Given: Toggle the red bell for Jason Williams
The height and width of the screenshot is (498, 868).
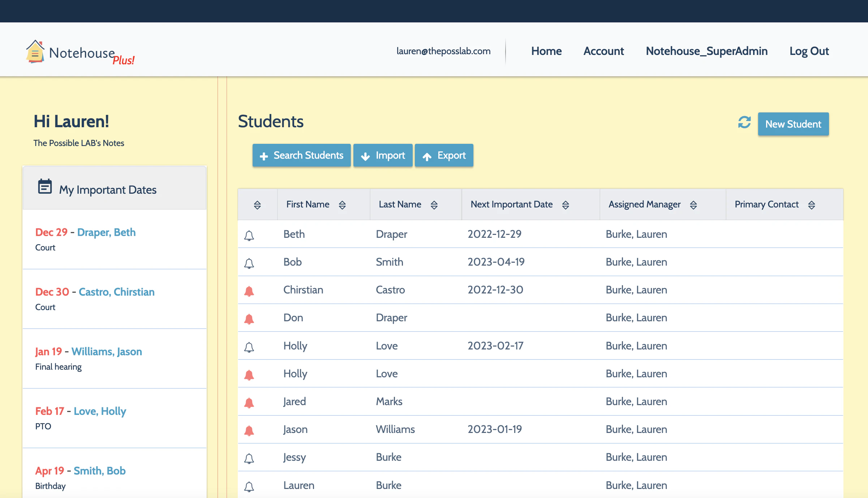Looking at the screenshot, I should (x=249, y=430).
